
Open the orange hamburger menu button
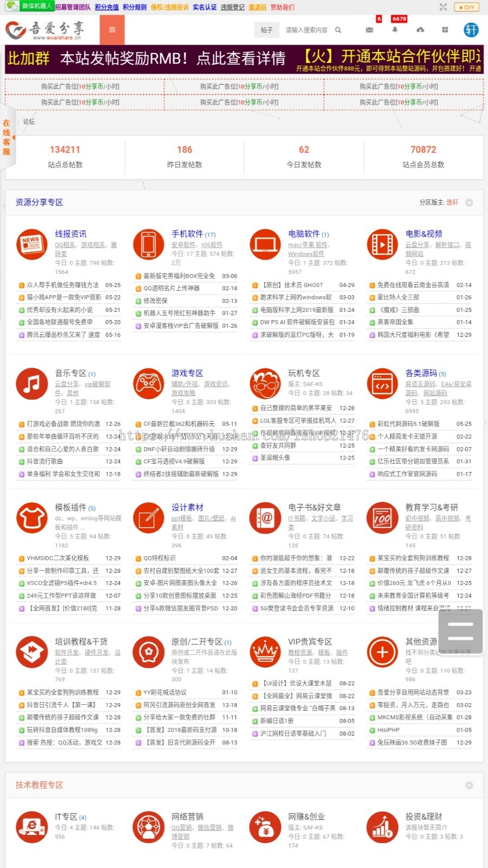coord(112,30)
